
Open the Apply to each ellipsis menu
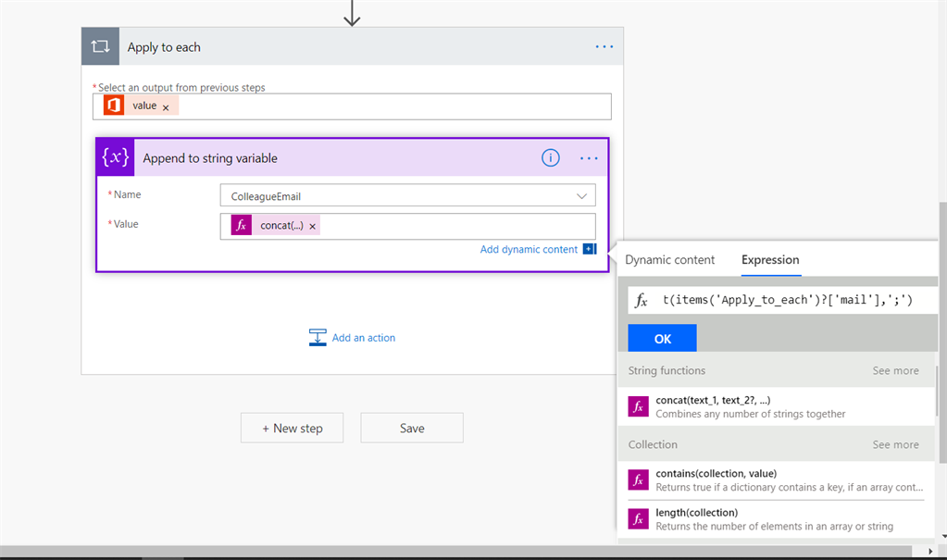click(x=604, y=47)
